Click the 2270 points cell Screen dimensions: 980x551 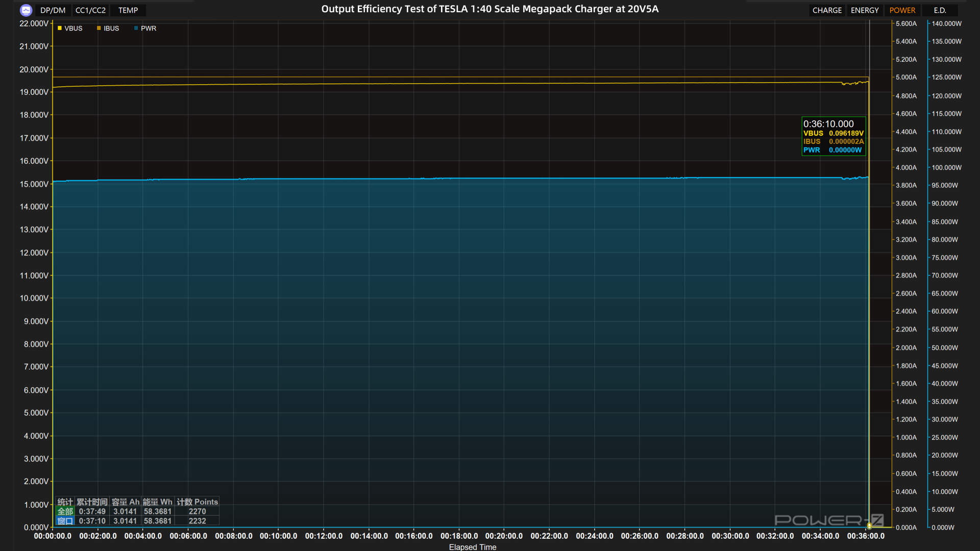[197, 511]
